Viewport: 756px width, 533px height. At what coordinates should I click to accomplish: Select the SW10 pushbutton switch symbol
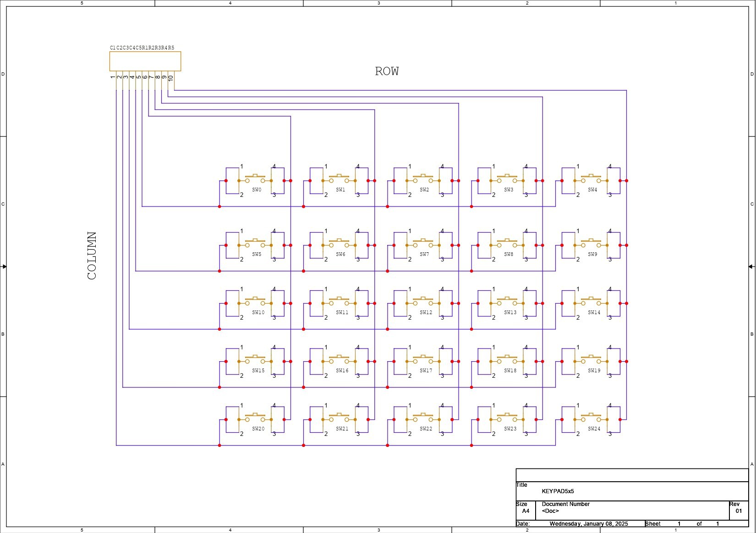click(x=255, y=304)
